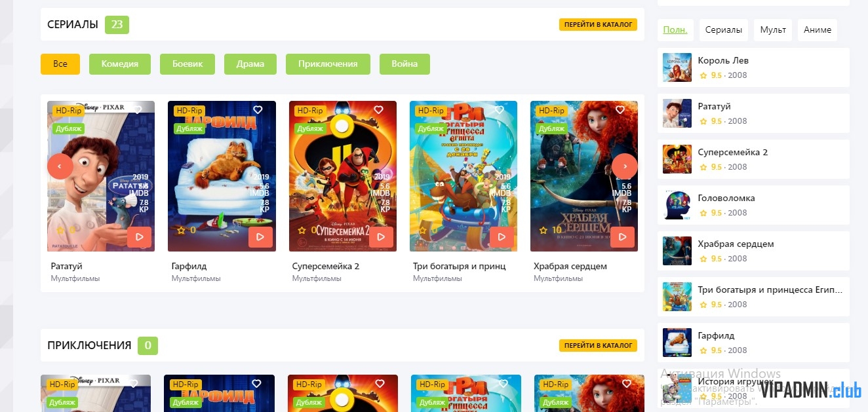Open the Суперсемейка 2 title link
This screenshot has height=412, width=868.
pyautogui.click(x=326, y=266)
